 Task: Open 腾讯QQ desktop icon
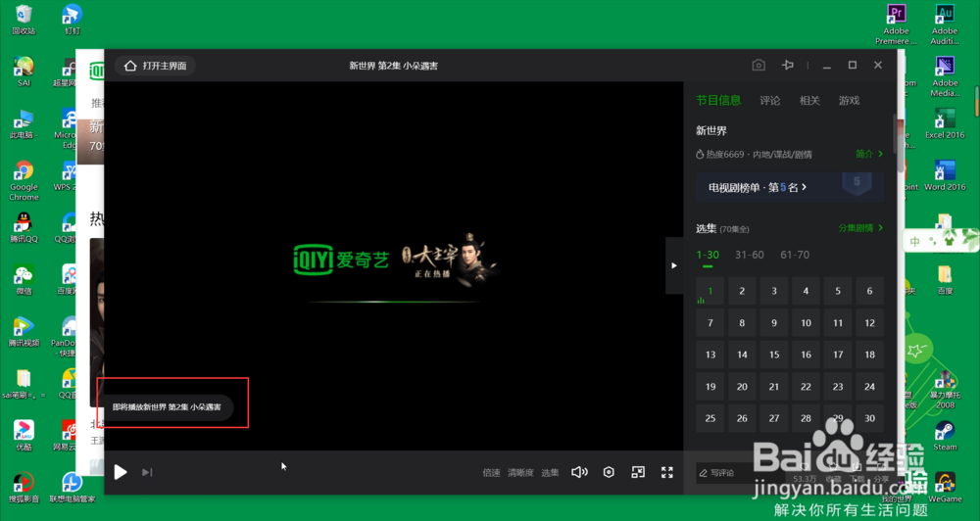[24, 228]
